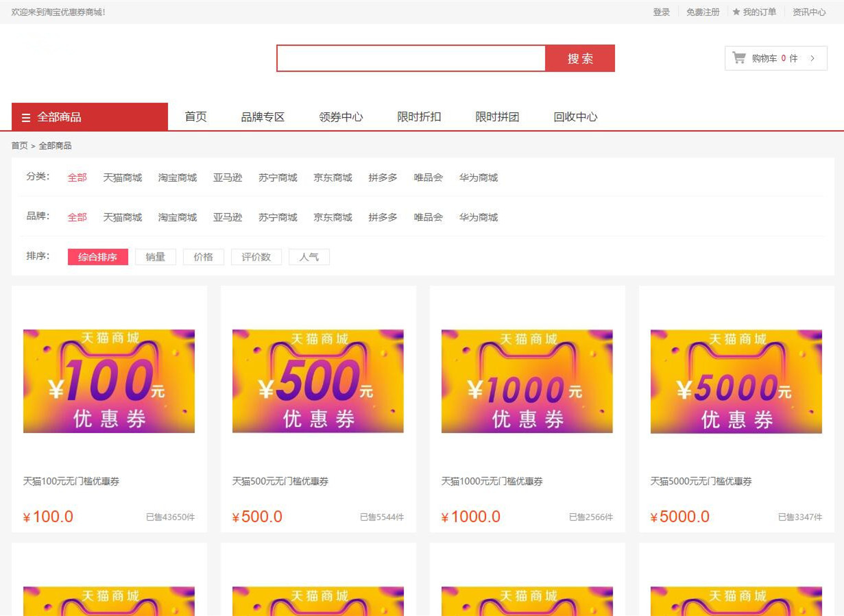The height and width of the screenshot is (616, 844).
Task: Click 全部商品 in the breadcrumb trail
Action: [55, 146]
